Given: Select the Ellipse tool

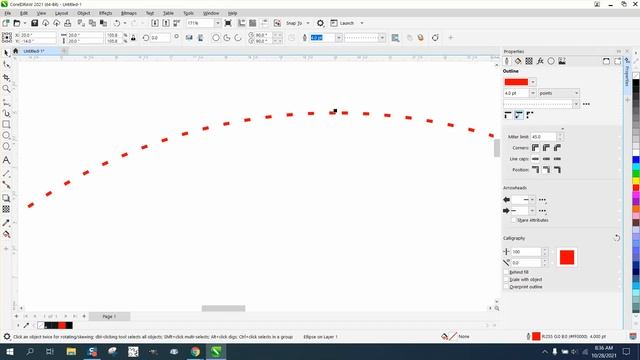Looking at the screenshot, I should 7,135.
